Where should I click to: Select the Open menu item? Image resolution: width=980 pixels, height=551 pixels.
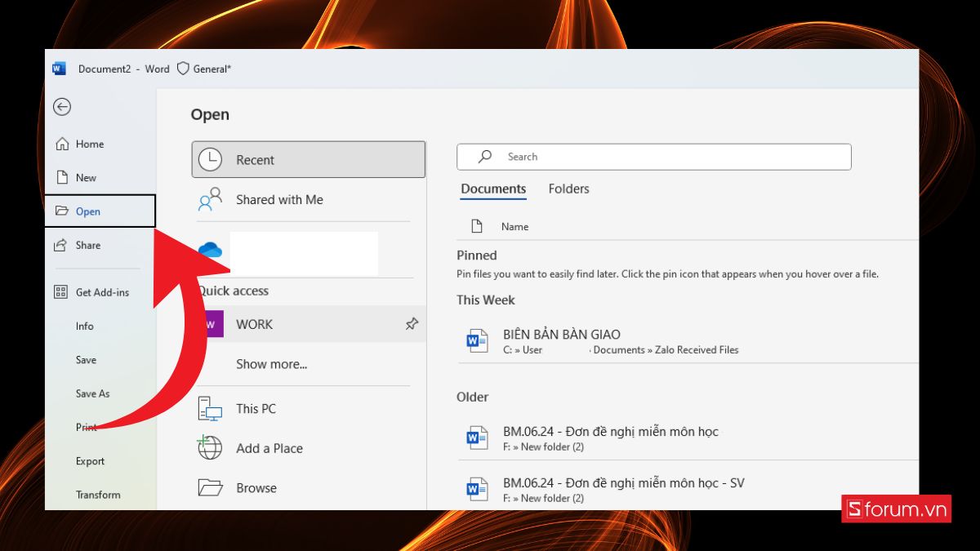100,211
